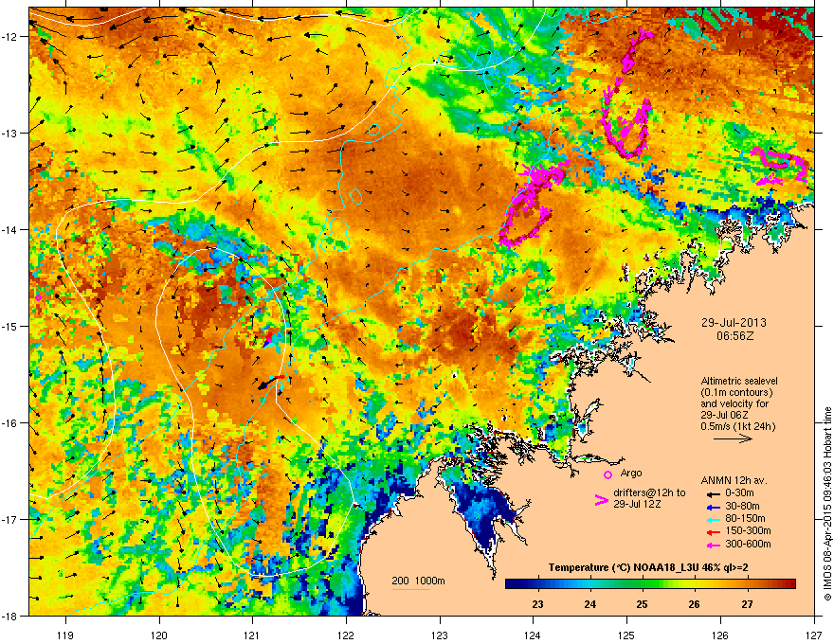Click the latitude axis label -12
The height and width of the screenshot is (644, 834).
9,37
